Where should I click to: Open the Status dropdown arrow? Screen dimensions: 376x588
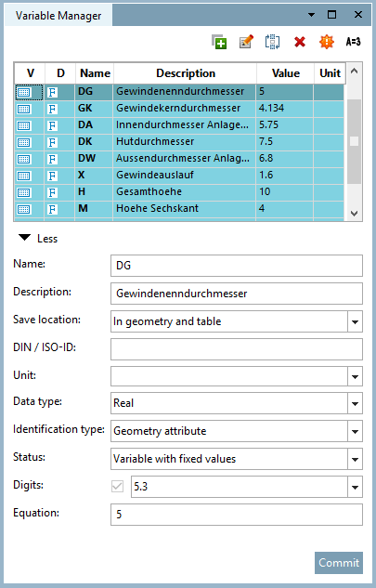point(355,459)
